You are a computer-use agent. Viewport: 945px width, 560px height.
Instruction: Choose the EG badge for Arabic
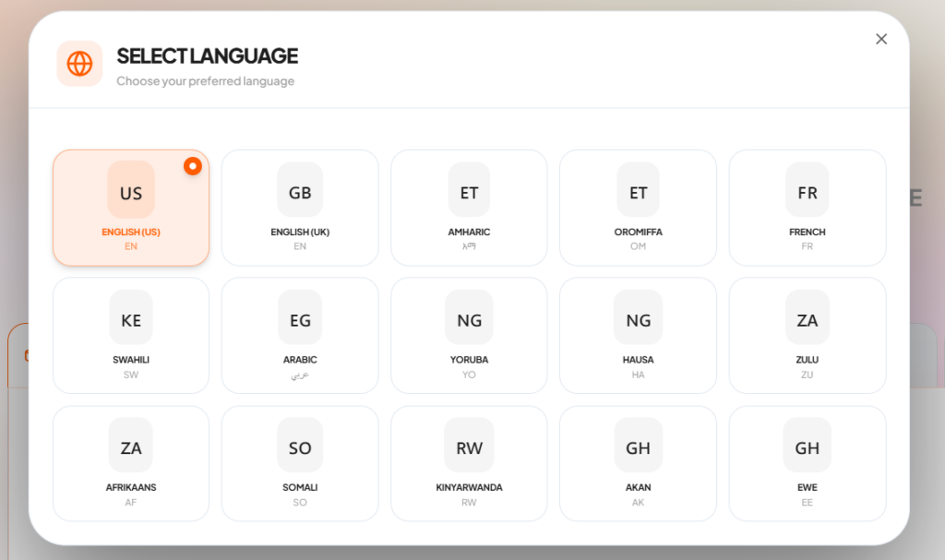tap(300, 318)
